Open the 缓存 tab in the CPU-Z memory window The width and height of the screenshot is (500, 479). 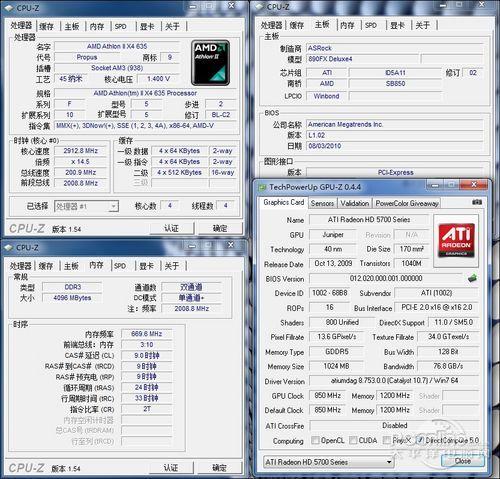tap(46, 266)
